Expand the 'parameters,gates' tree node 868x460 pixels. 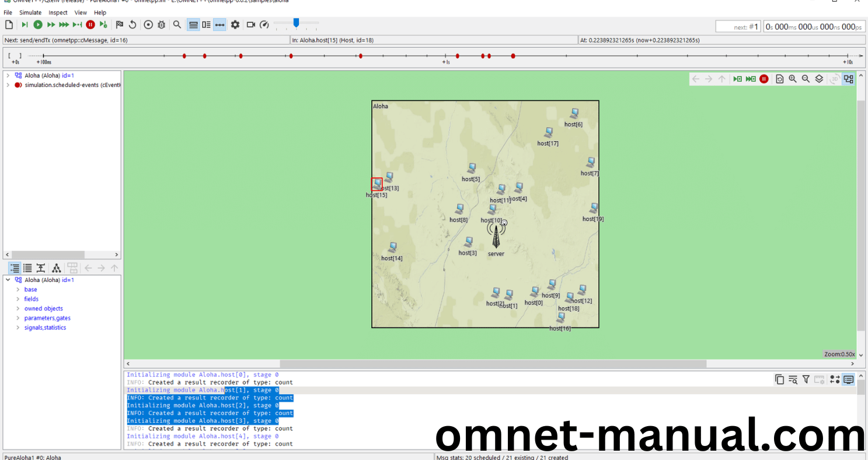tap(18, 318)
